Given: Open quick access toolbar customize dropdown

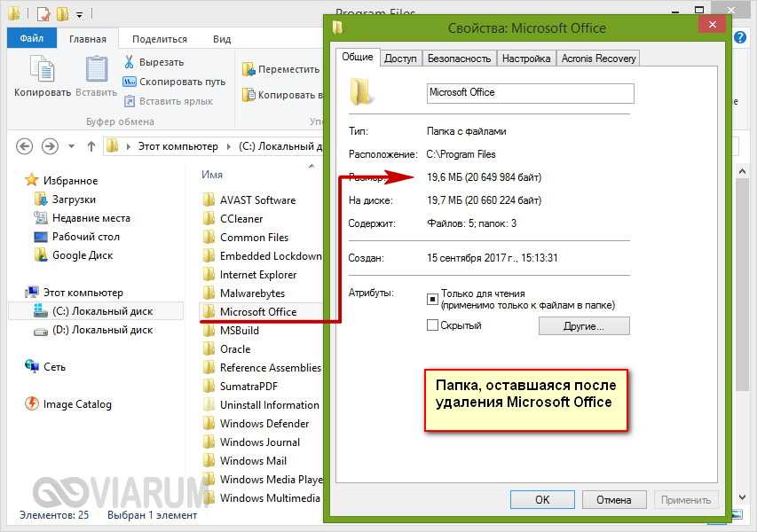Looking at the screenshot, I should (79, 15).
